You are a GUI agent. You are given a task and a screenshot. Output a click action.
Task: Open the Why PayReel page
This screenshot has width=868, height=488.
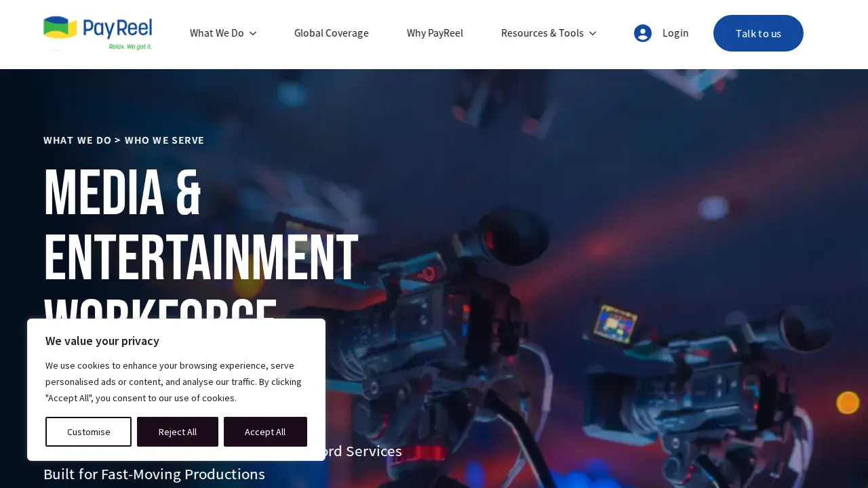tap(435, 33)
